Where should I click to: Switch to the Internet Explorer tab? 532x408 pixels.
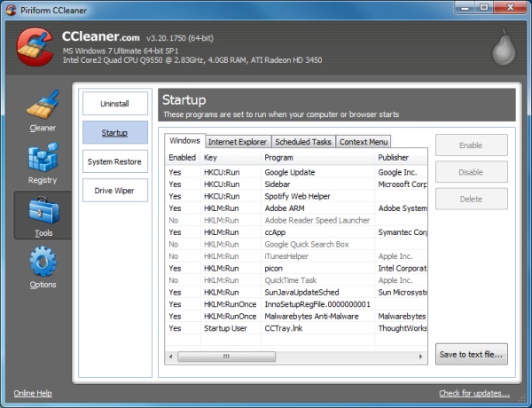(238, 142)
